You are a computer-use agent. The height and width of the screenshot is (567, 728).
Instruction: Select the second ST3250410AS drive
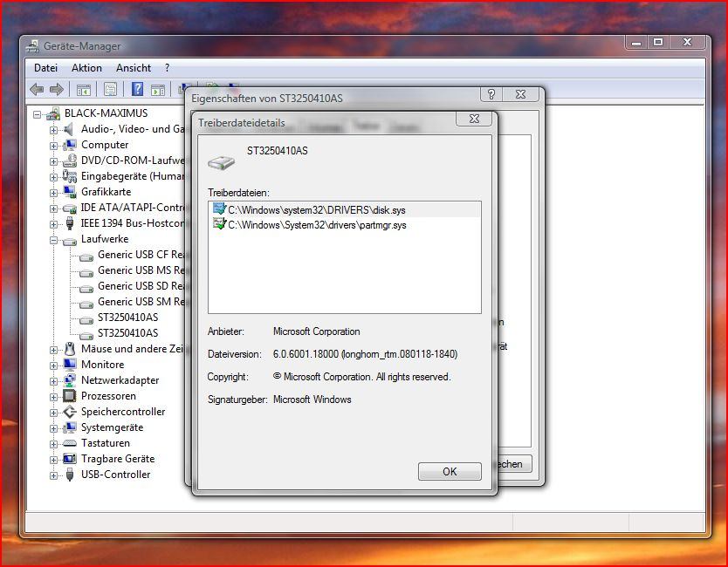click(x=127, y=333)
